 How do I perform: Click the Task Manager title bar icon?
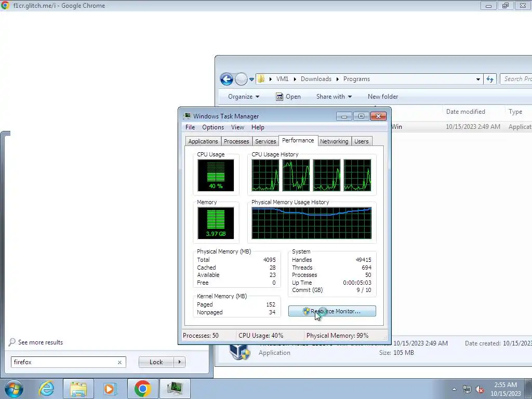187,116
